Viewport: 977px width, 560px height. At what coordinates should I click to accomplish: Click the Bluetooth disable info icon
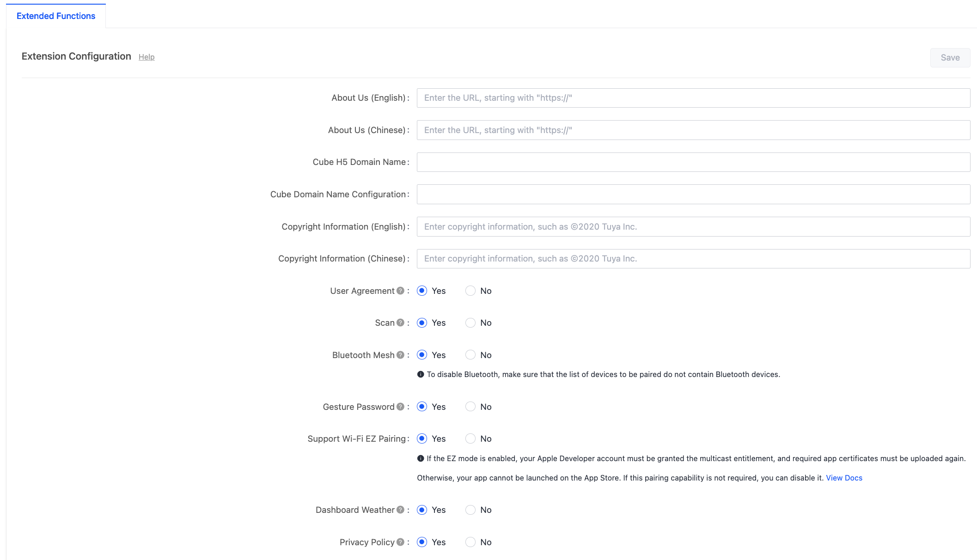coord(421,374)
